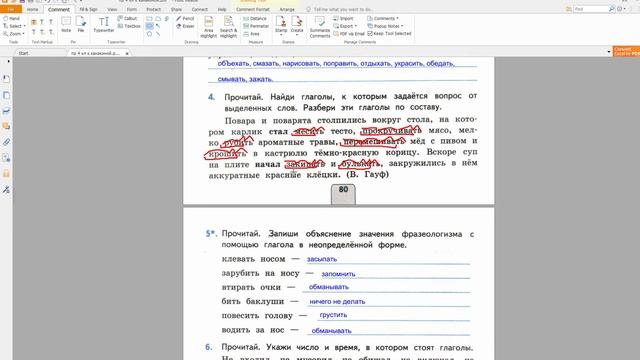Image resolution: width=640 pixels, height=360 pixels.
Task: Open the Popup Notes dropdown
Action: tap(385, 26)
